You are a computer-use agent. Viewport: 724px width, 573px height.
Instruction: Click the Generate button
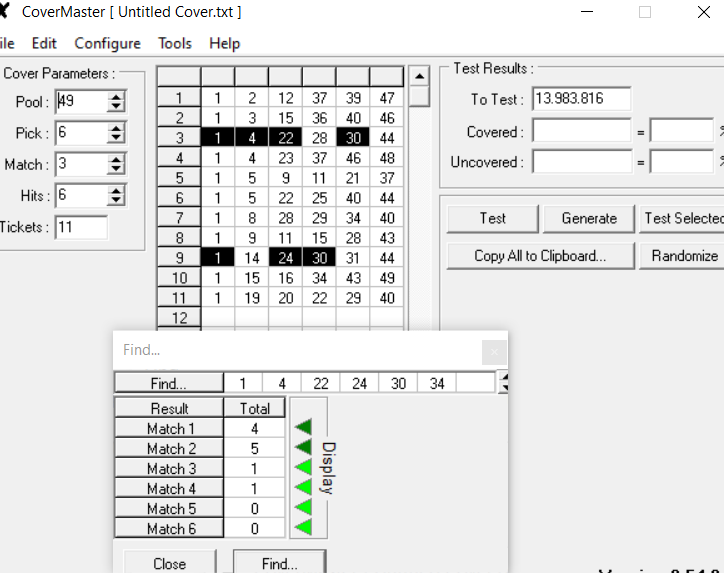[x=589, y=218]
